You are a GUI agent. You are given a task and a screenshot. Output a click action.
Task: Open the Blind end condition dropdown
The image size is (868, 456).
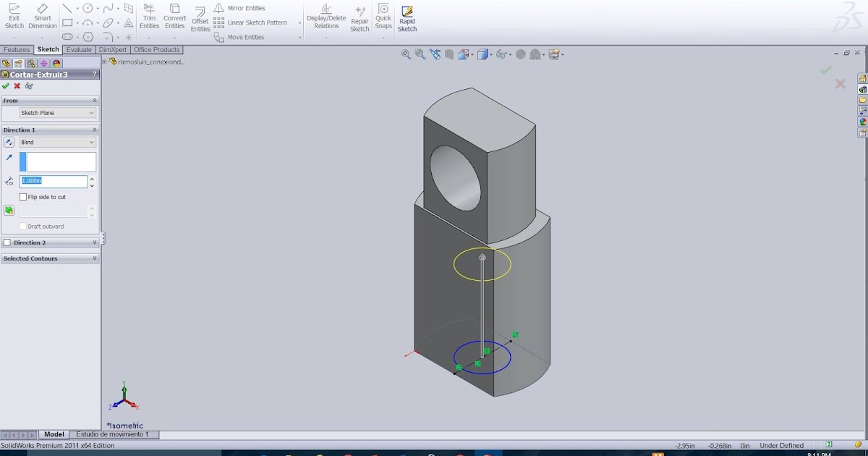[x=56, y=142]
